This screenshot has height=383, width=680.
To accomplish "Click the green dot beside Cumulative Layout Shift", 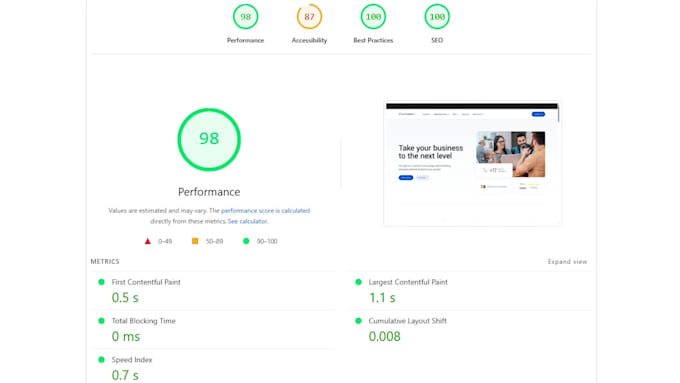I will tap(358, 321).
